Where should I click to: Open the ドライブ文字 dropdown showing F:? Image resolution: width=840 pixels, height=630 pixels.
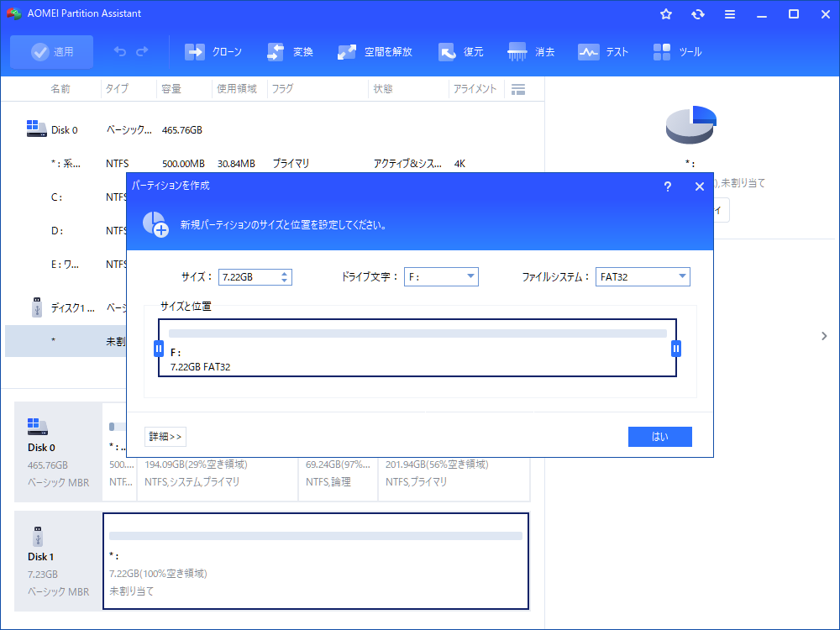(441, 277)
